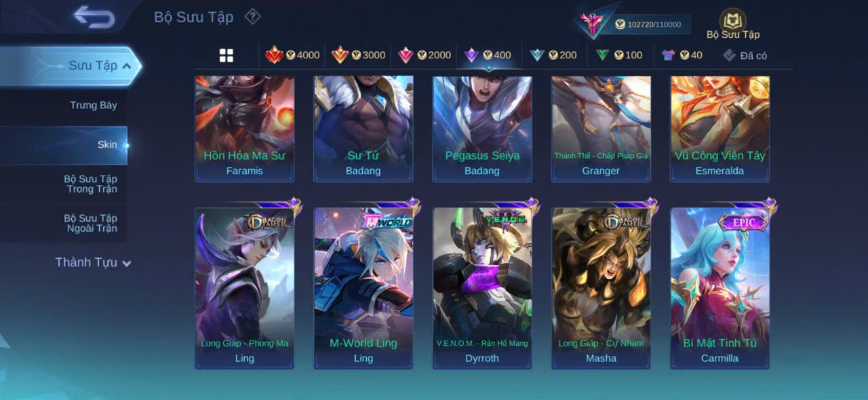Open the Bộ Sưu Tập book icon
This screenshot has width=868, height=400.
pos(733,20)
